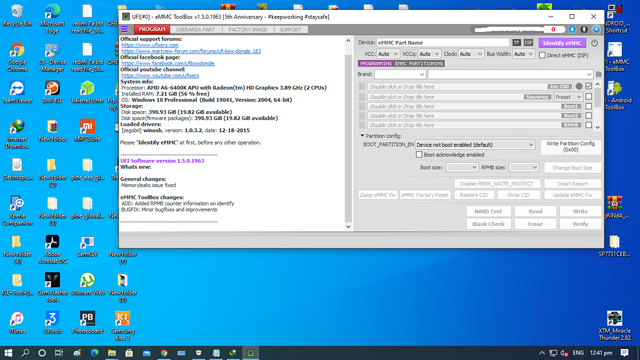Open the ufixers.com support forum link
640x360 pixels.
(x=149, y=45)
